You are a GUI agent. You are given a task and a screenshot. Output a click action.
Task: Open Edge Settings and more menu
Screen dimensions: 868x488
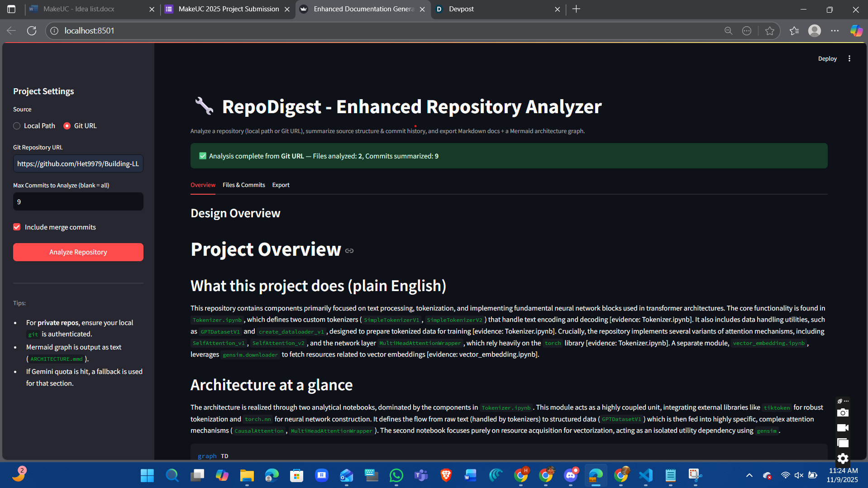835,31
